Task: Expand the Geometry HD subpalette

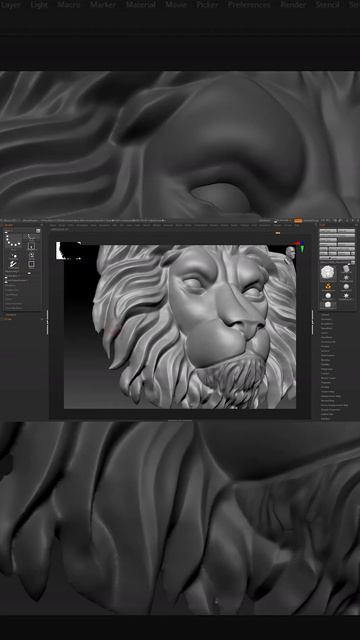Action: [x=328, y=342]
